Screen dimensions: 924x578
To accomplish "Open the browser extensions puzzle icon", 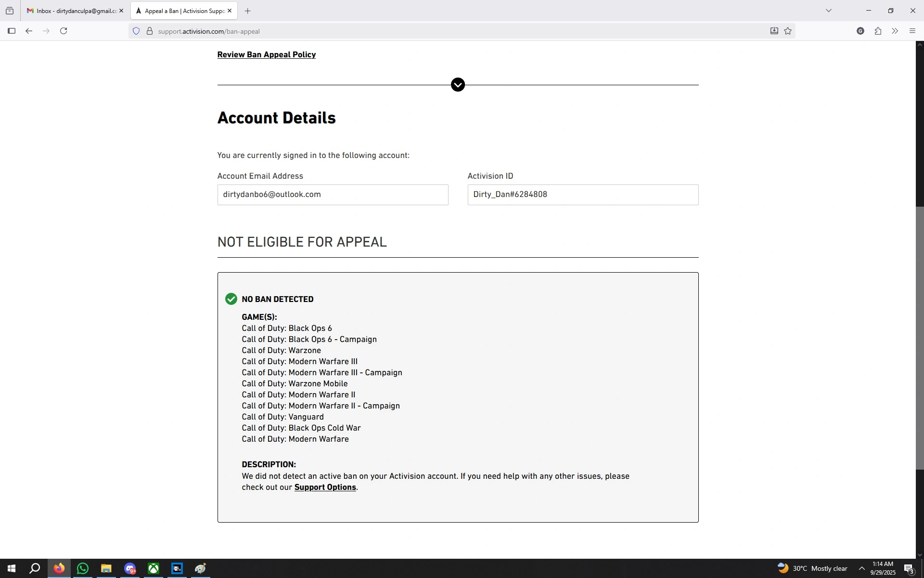I will click(x=878, y=31).
